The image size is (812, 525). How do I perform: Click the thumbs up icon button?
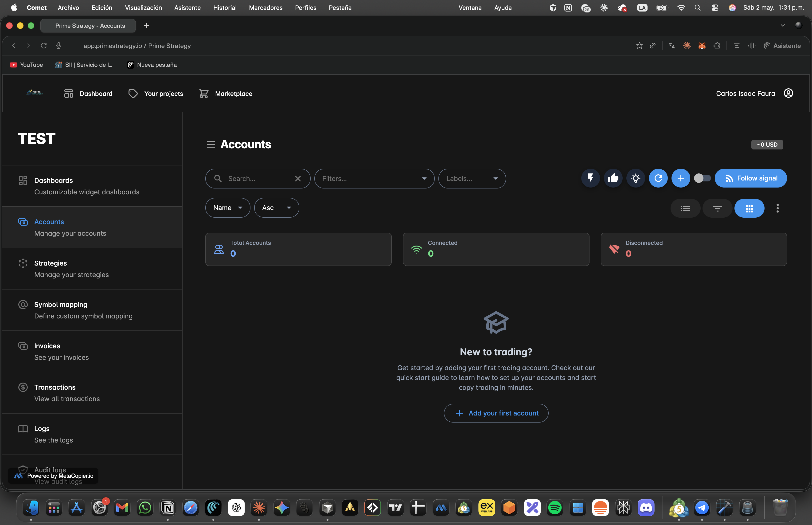coord(613,178)
